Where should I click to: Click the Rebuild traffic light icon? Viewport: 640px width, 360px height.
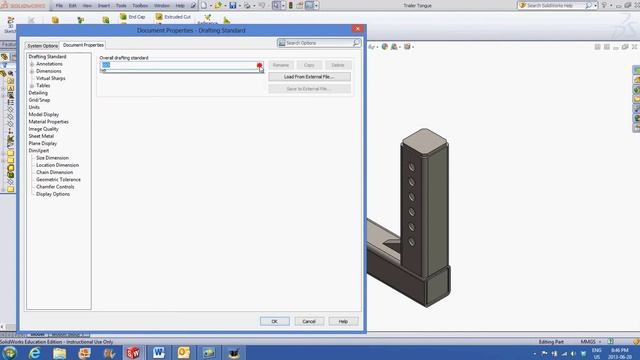coord(291,5)
